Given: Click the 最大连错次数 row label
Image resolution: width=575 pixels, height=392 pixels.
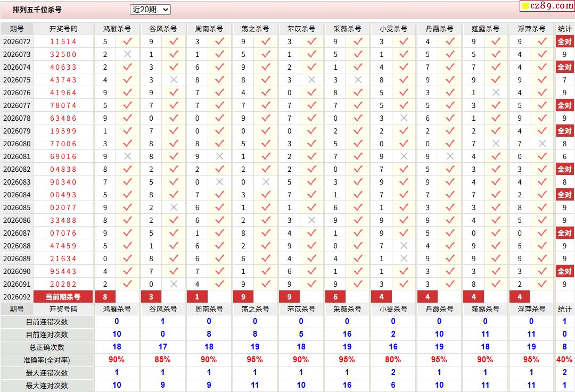Looking at the screenshot, I should tap(46, 373).
